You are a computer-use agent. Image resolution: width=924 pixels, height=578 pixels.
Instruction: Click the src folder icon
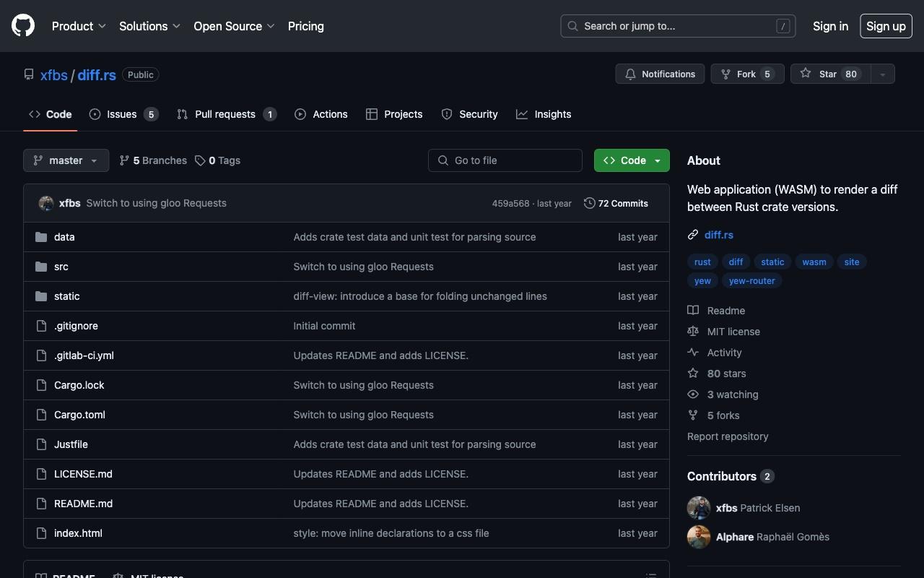click(x=41, y=267)
